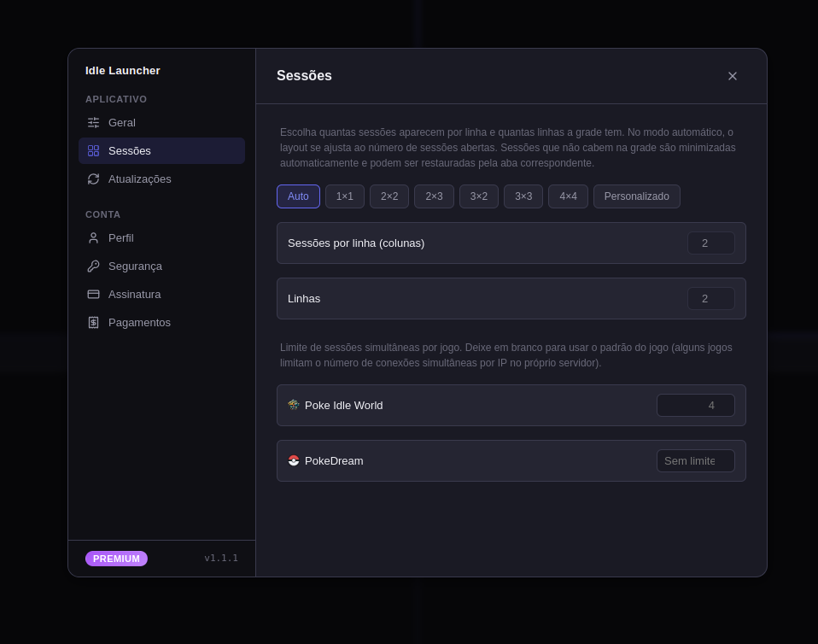Click the v1.1.1 version label
The height and width of the screenshot is (644, 818).
coord(221,558)
